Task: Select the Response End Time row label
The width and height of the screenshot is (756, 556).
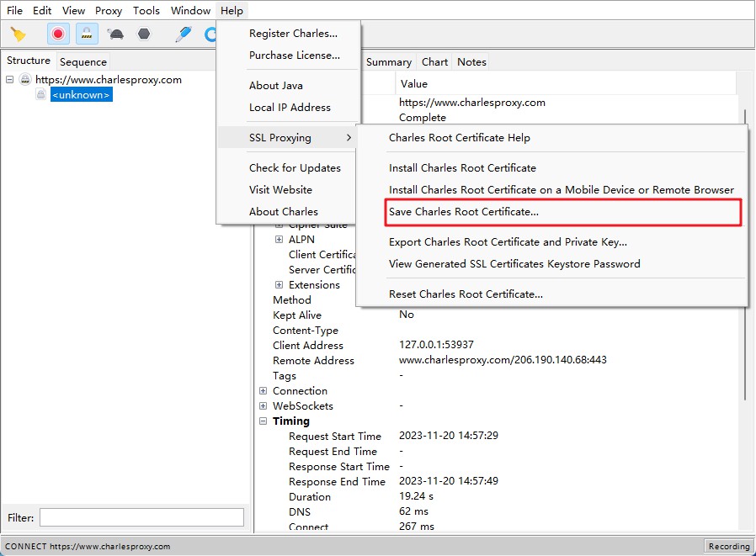Action: (337, 482)
